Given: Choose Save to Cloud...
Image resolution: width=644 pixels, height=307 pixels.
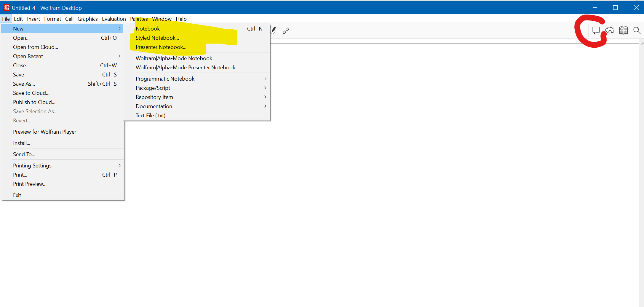Looking at the screenshot, I should coord(62,93).
